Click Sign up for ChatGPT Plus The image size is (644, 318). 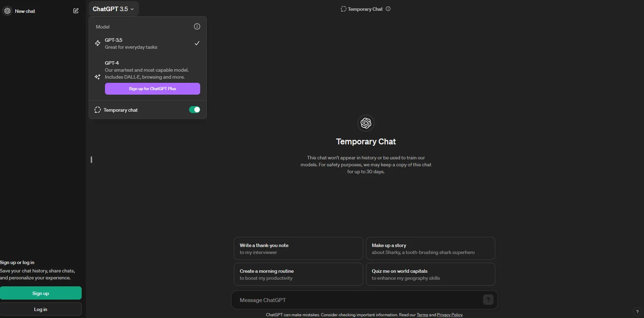[152, 89]
